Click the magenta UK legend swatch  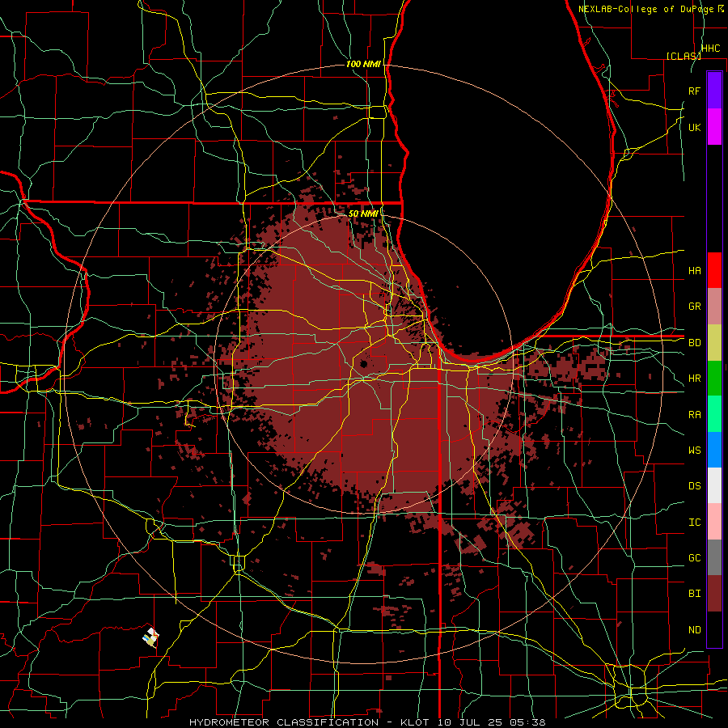[x=714, y=127]
